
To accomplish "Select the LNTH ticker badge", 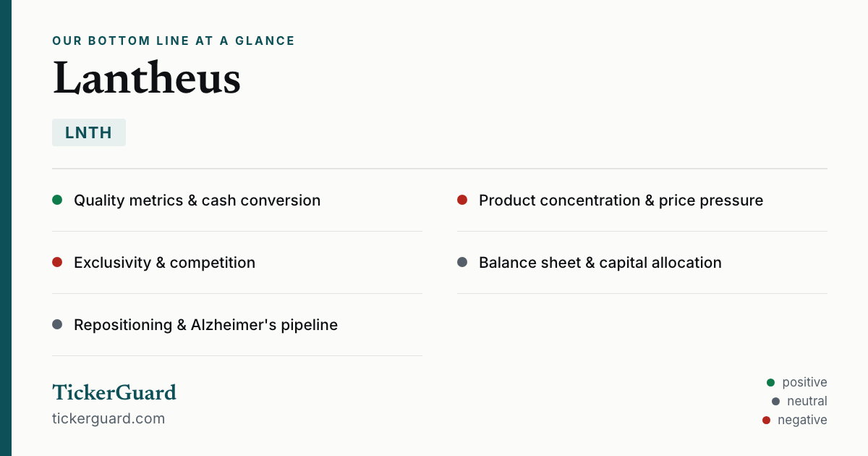I will 89,132.
